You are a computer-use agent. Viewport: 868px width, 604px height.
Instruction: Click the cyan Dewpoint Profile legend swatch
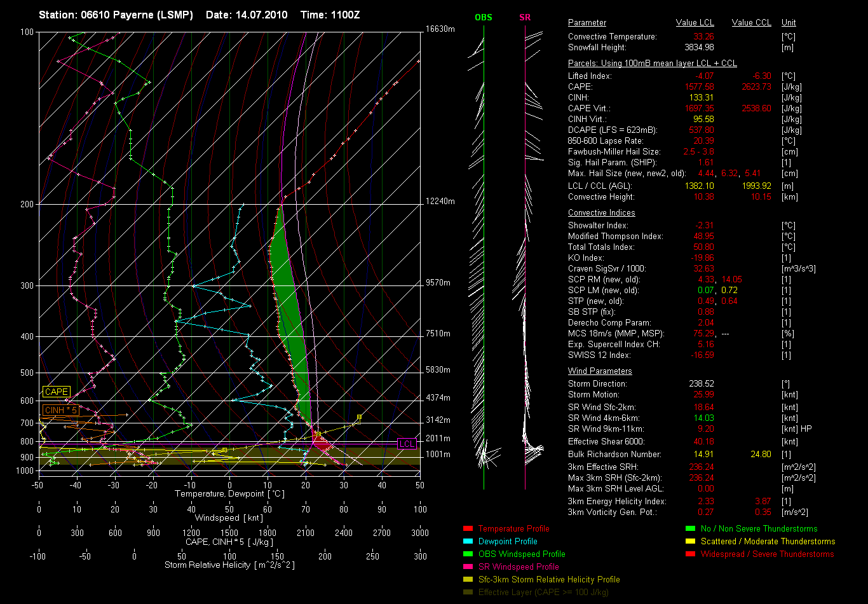[x=468, y=542]
